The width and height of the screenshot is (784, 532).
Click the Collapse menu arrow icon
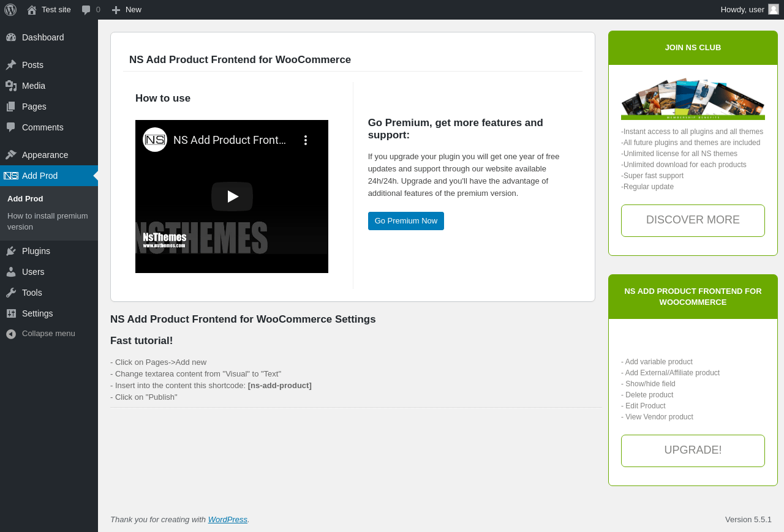point(11,334)
